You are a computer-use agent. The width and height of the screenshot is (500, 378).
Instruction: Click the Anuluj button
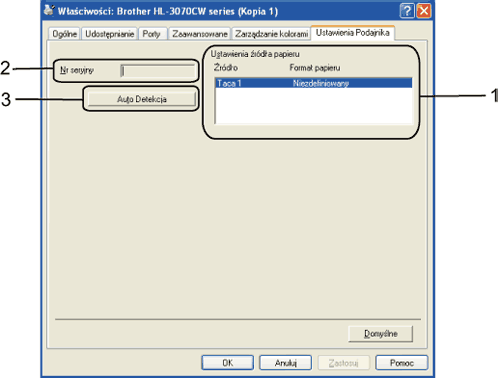(x=286, y=363)
